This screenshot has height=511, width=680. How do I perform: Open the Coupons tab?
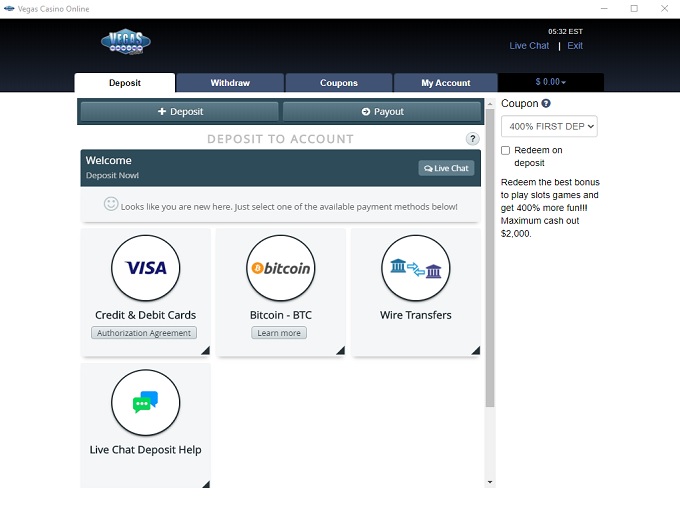(x=339, y=83)
